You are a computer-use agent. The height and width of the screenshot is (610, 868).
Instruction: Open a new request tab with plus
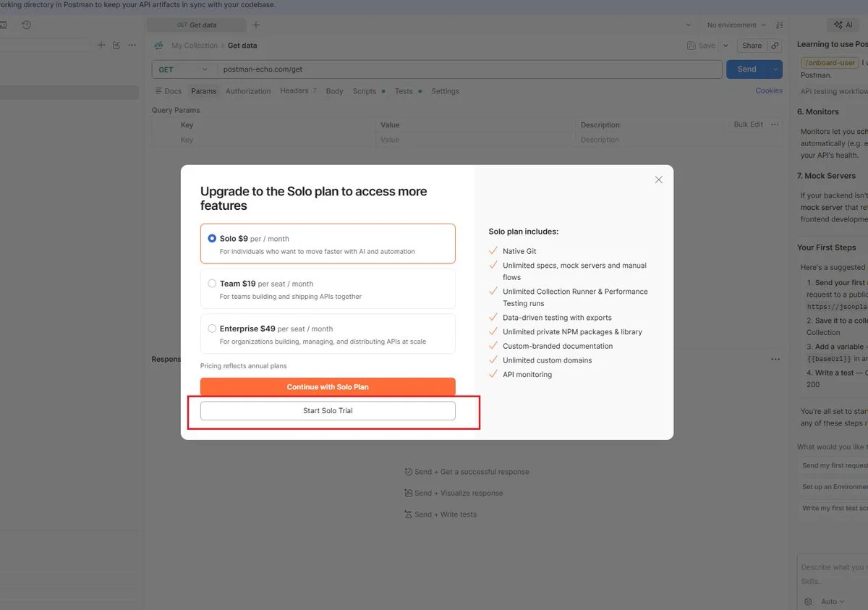point(255,25)
